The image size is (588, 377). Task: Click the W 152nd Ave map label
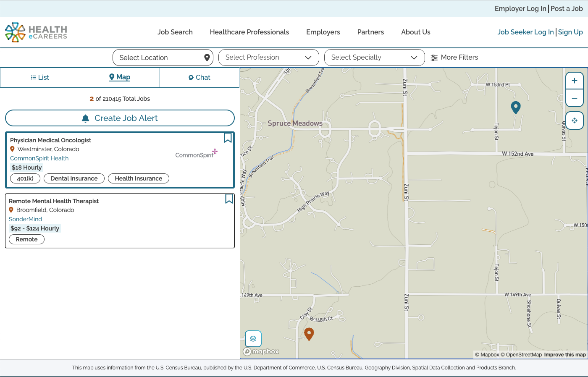click(518, 154)
